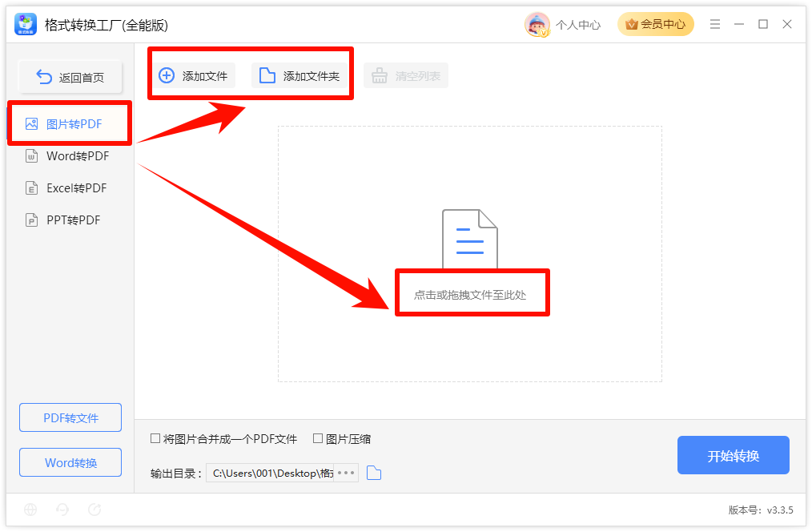
Task: Select 图片转PDF tab
Action: pyautogui.click(x=70, y=124)
